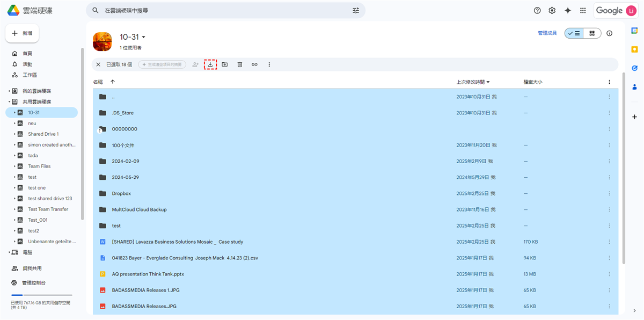Show the details info panel icon
This screenshot has width=644, height=320.
(x=609, y=33)
